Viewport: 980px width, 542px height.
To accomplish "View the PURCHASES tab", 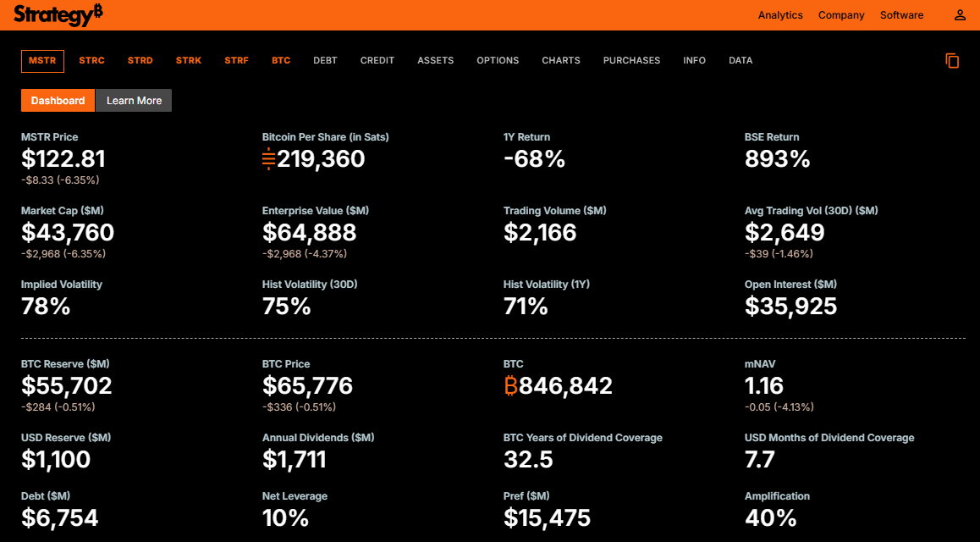I will 631,61.
